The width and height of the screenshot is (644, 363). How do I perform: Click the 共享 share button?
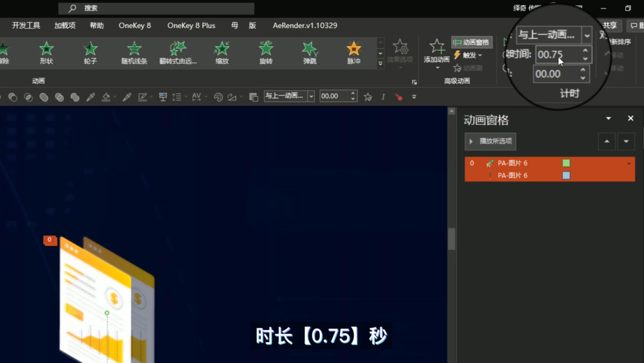[610, 26]
